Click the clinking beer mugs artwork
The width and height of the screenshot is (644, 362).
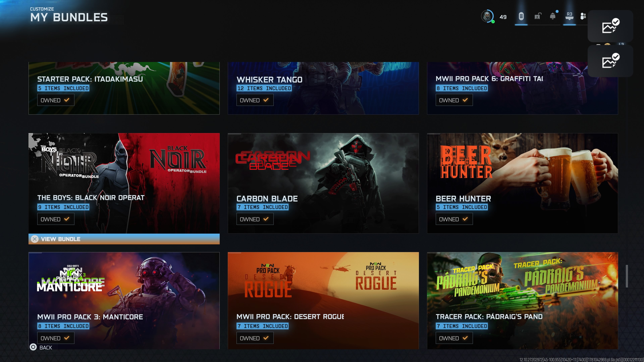tap(568, 172)
